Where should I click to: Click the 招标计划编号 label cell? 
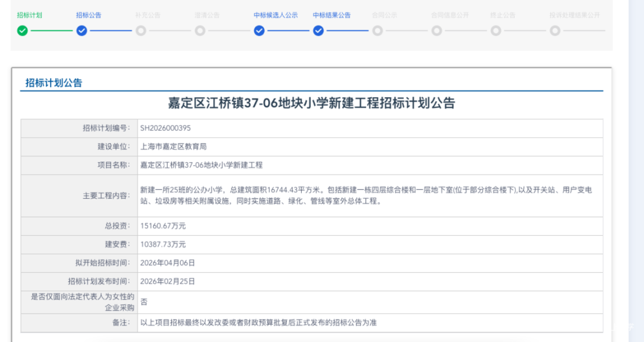pos(79,128)
